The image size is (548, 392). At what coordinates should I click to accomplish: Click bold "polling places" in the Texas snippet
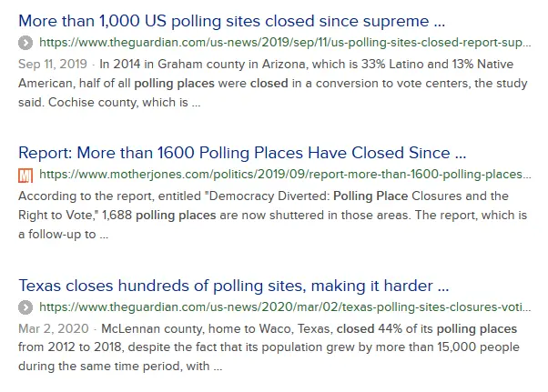477,328
